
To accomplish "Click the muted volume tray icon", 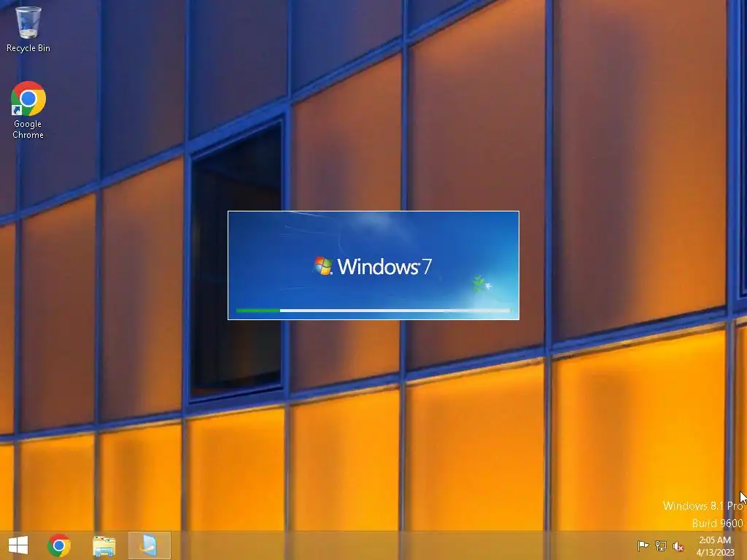I will pyautogui.click(x=678, y=546).
